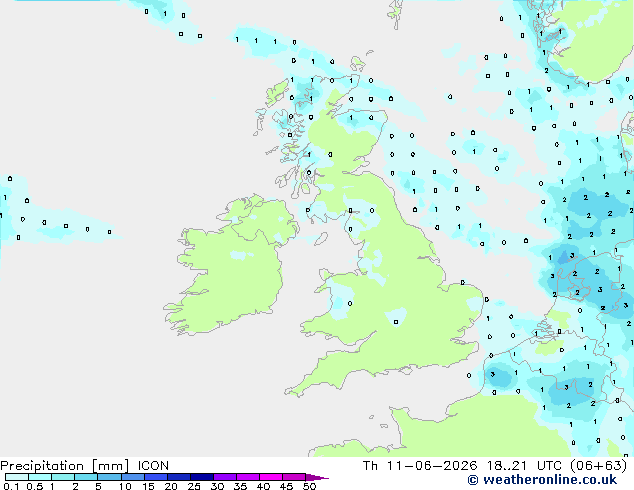Click the "20" legend scale label
This screenshot has height=490, width=634.
171,486
